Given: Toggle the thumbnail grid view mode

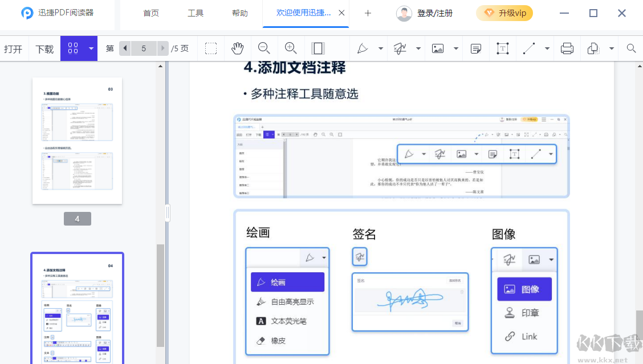Looking at the screenshot, I should (74, 48).
